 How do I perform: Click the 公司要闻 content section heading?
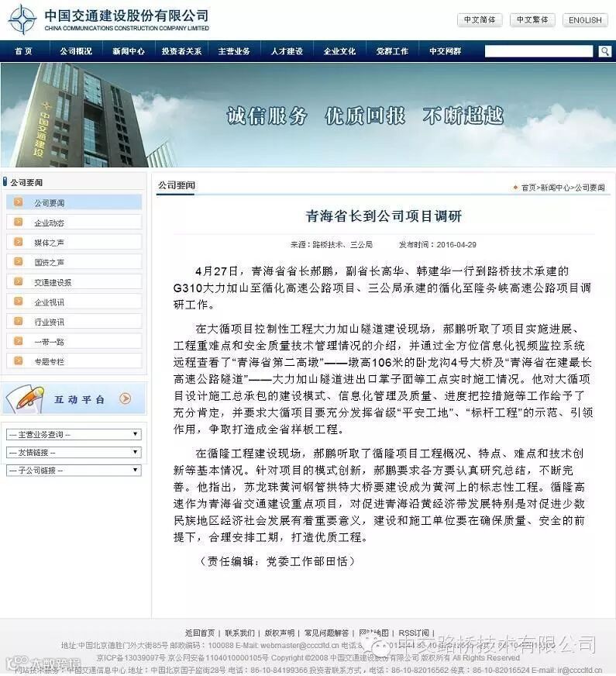point(176,185)
